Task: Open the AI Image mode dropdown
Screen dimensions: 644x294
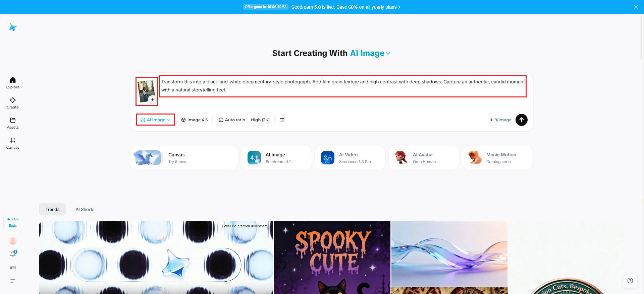Action: pos(155,120)
